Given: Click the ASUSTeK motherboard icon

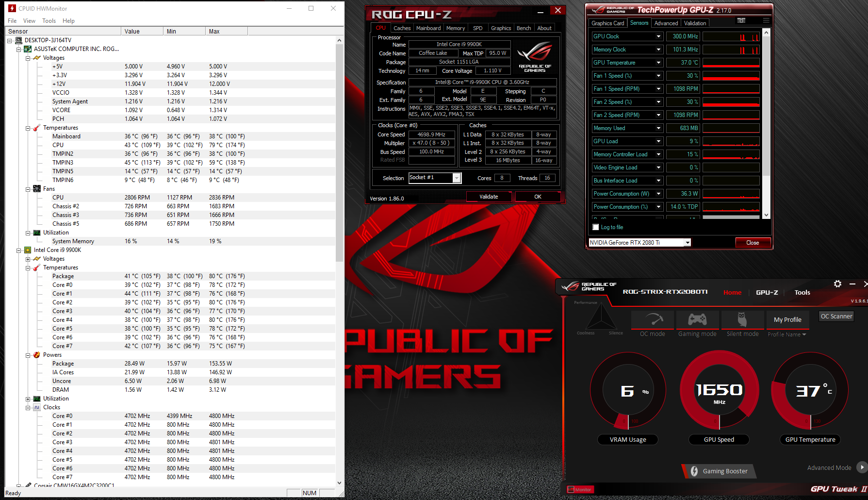Looking at the screenshot, I should pyautogui.click(x=28, y=49).
